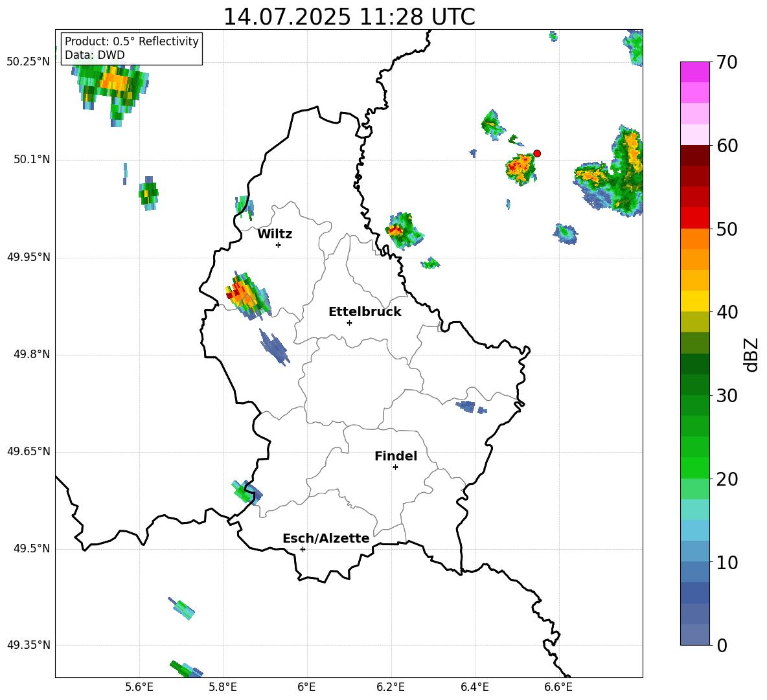The width and height of the screenshot is (767, 700).
Task: Pick the dark red swatch below 60 dBZ
Action: click(694, 155)
